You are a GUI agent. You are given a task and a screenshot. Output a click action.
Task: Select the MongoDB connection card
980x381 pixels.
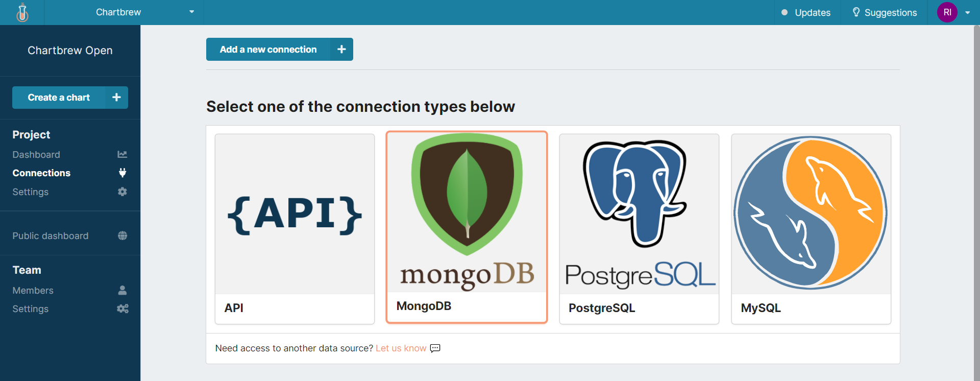[x=467, y=227]
